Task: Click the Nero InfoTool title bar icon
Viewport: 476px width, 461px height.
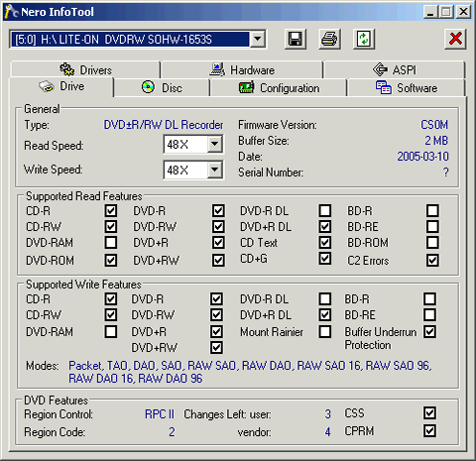Action: click(11, 12)
